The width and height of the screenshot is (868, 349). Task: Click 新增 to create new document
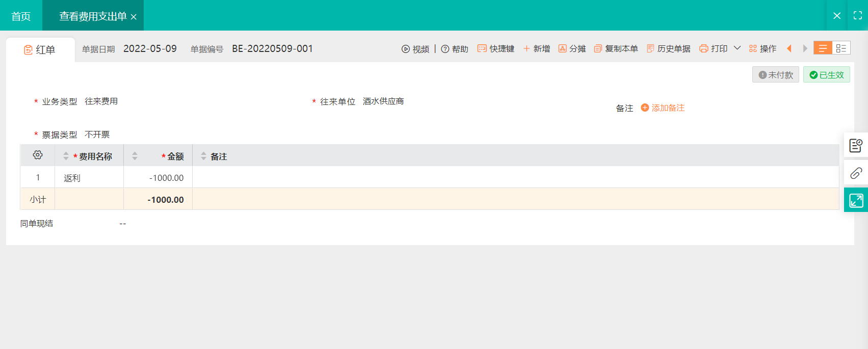pyautogui.click(x=537, y=49)
